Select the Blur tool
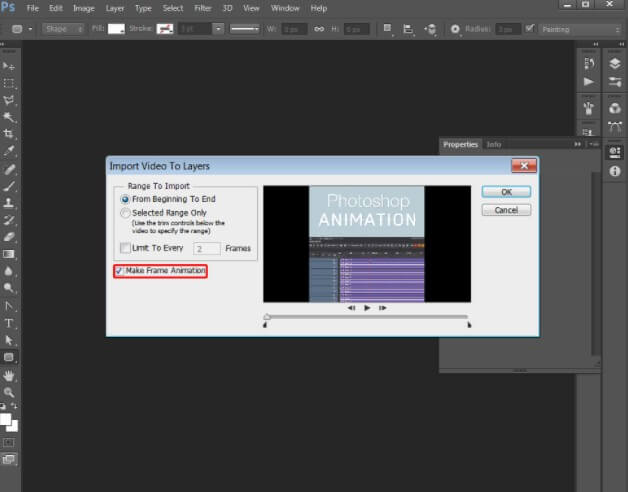 tap(9, 271)
